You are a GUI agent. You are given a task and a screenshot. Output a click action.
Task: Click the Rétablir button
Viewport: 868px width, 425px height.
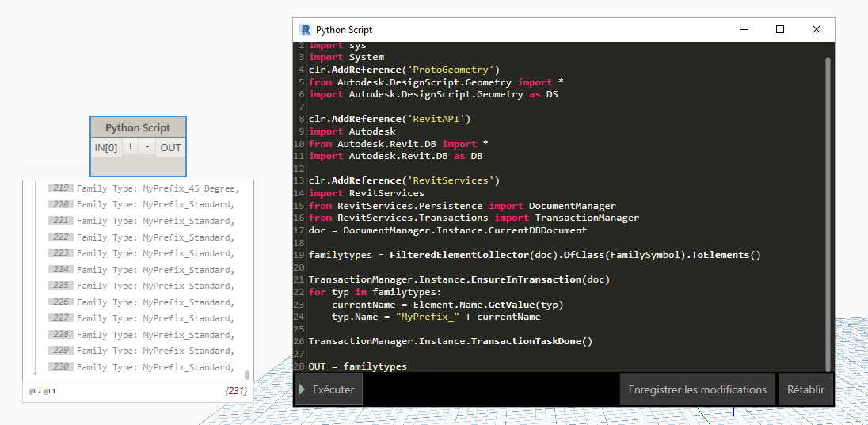tap(805, 389)
